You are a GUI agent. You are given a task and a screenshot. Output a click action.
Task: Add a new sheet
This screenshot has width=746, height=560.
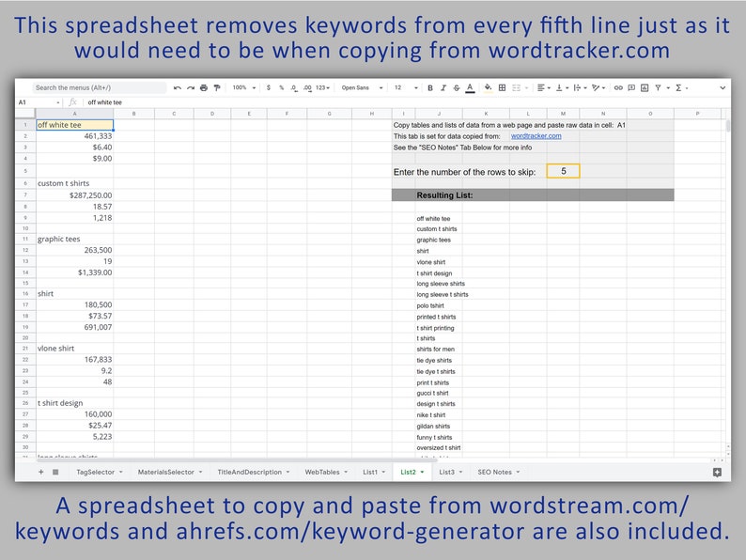41,472
